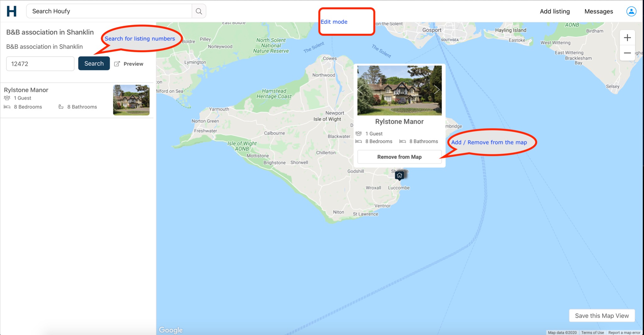Click B&B association in Shanklin heading
The height and width of the screenshot is (335, 644).
pos(50,32)
